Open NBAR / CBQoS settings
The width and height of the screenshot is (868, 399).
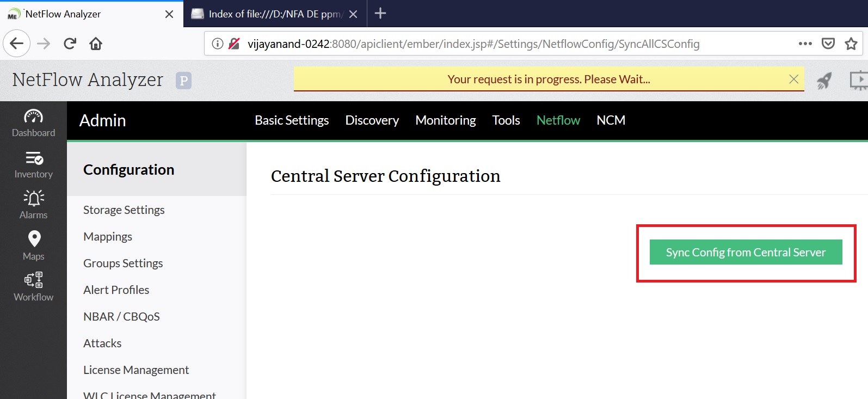tap(122, 317)
